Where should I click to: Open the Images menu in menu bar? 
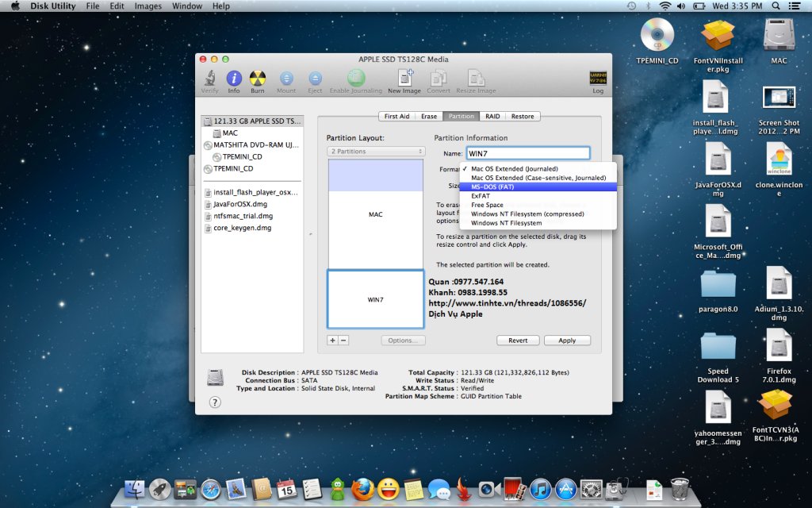tap(148, 6)
